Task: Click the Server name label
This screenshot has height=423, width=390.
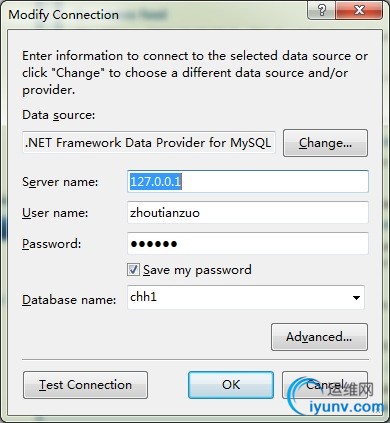Action: coord(60,182)
